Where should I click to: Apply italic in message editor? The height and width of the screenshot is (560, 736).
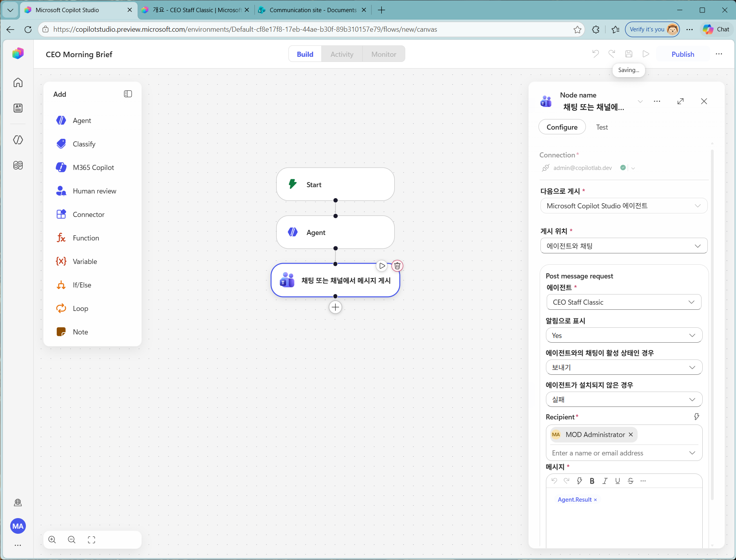(x=605, y=481)
